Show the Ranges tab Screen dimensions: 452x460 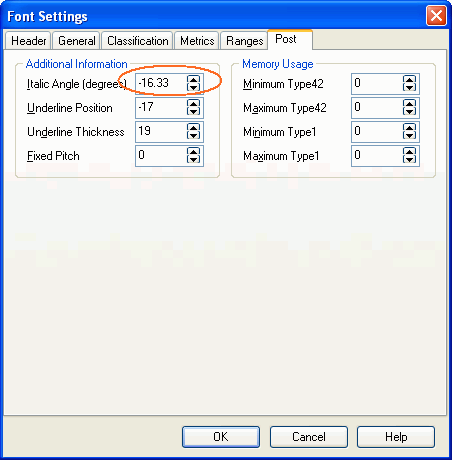coord(244,41)
